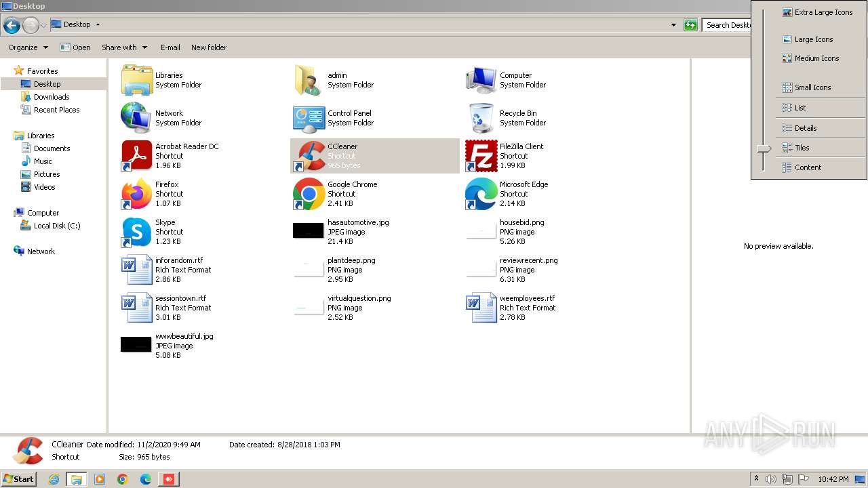
Task: Open Internet Explorer from the taskbar
Action: point(55,479)
